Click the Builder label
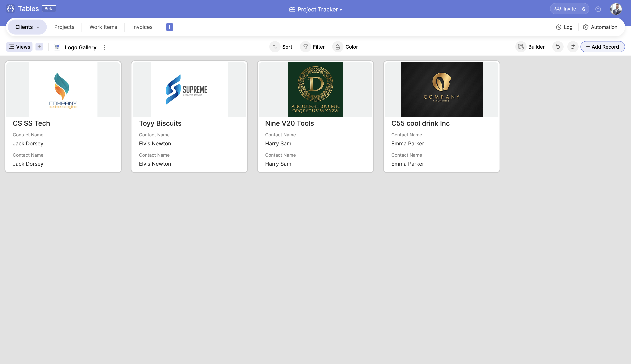Viewport: 631px width, 364px height. (536, 47)
